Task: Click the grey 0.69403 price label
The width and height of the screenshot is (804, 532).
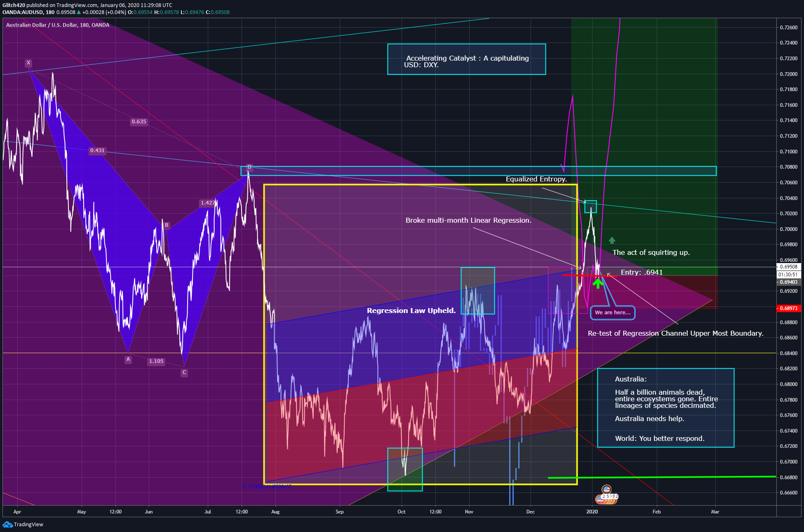Action: pyautogui.click(x=789, y=282)
